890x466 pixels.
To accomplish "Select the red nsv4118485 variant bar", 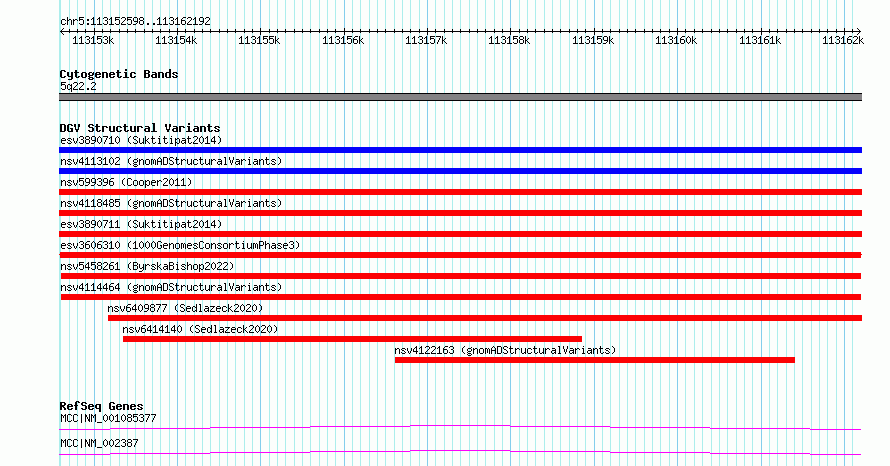I will pos(460,213).
